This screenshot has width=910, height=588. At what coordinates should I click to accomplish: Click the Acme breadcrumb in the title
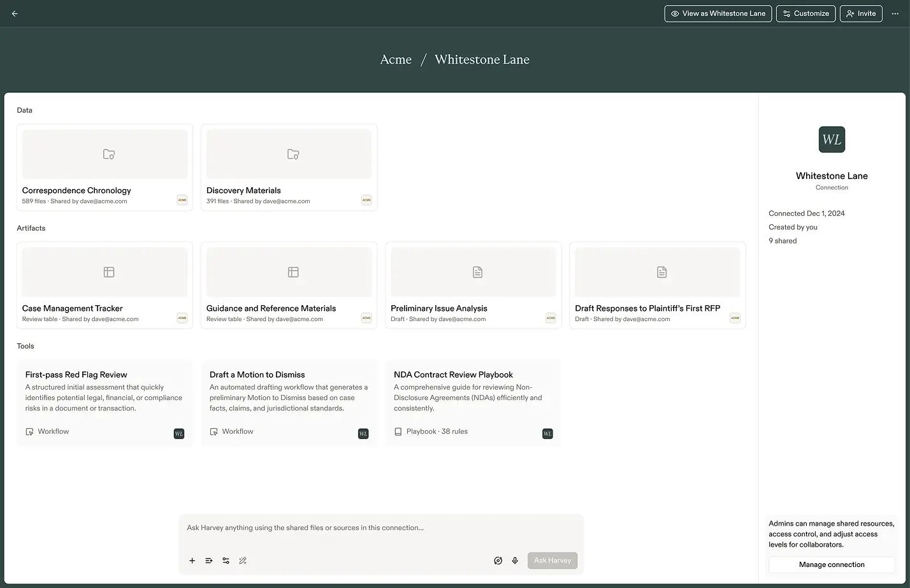click(396, 59)
